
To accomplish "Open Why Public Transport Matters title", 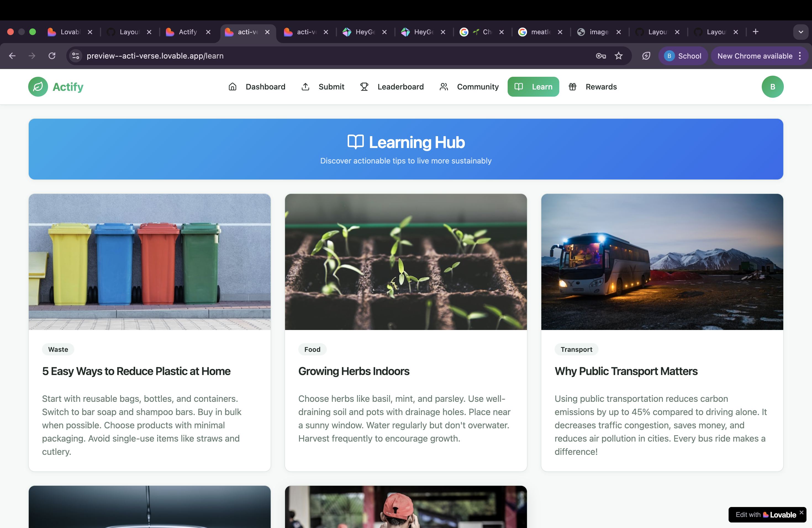I will point(626,371).
